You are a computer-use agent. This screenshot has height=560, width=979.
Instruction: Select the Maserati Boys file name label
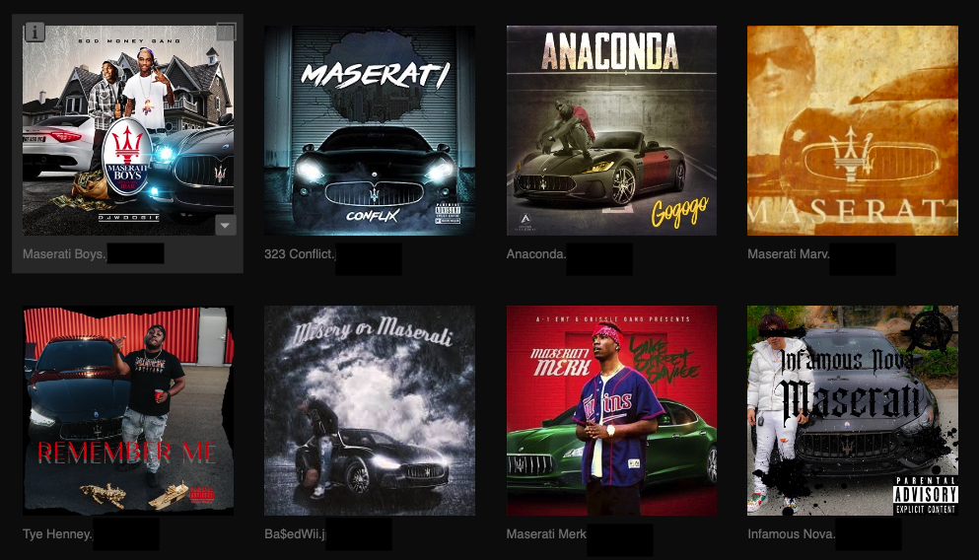(x=64, y=254)
